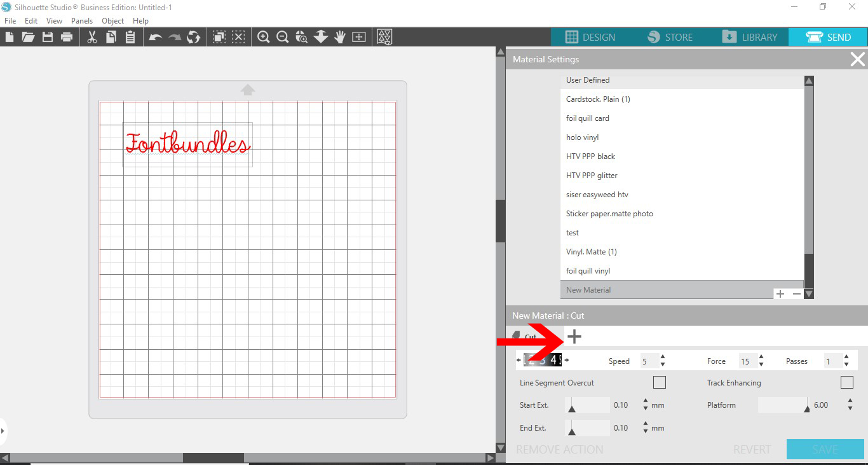868x465 pixels.
Task: Click the Deselect All icon
Action: point(238,37)
